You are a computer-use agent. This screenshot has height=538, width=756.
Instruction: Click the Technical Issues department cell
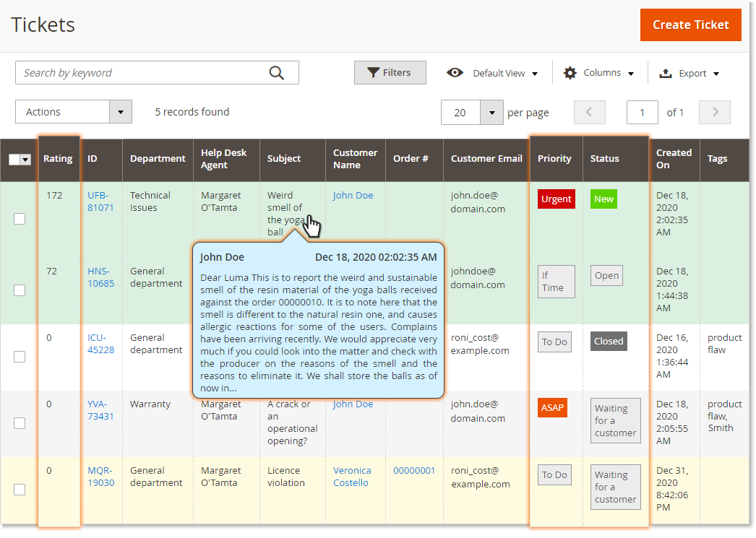click(x=150, y=201)
